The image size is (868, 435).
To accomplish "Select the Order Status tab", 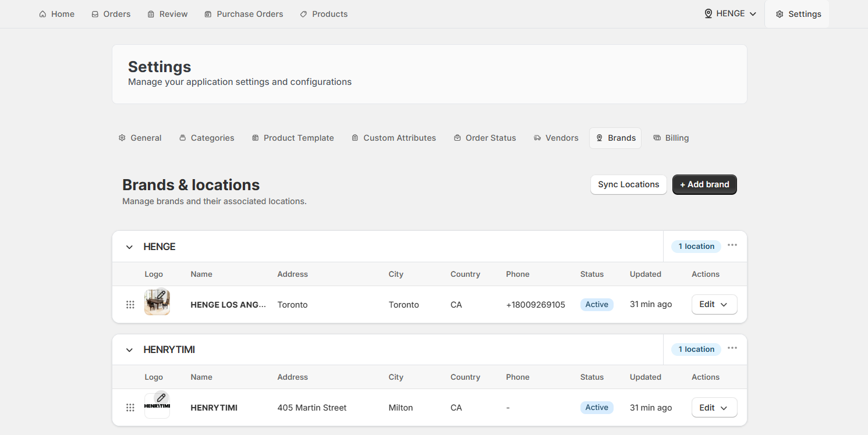I will 485,138.
